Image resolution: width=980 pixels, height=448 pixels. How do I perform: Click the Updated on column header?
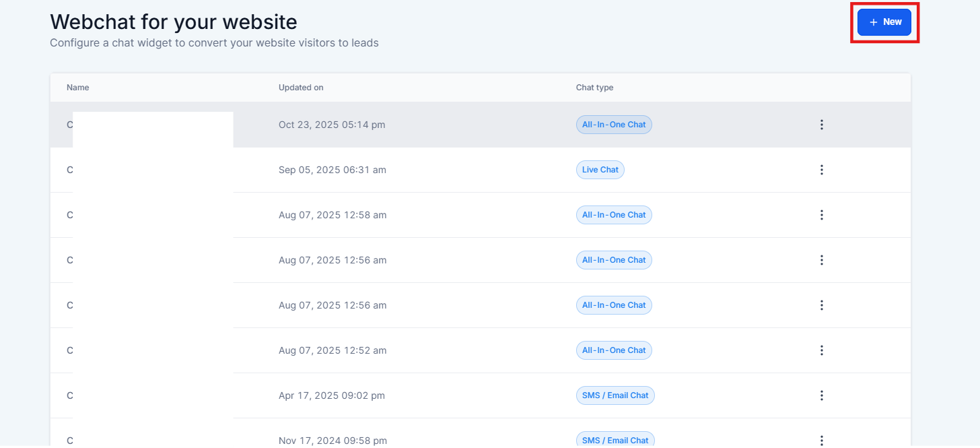tap(301, 88)
